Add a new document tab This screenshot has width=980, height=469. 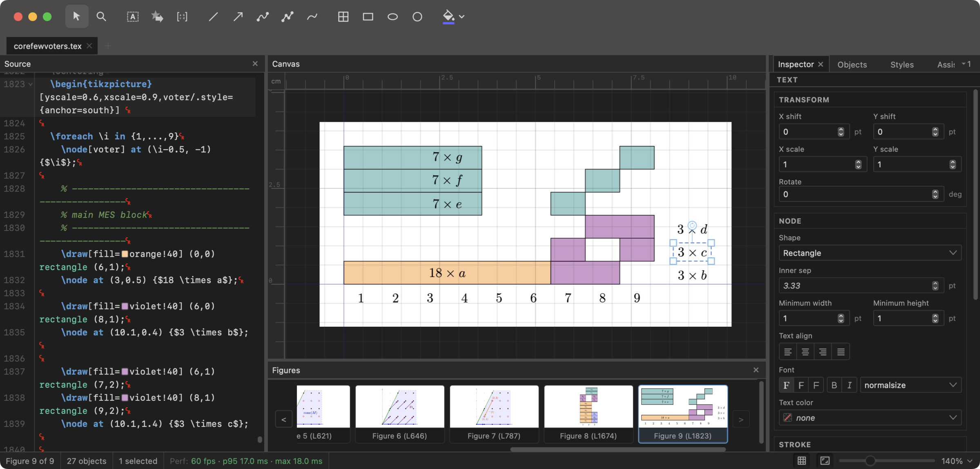pos(108,46)
